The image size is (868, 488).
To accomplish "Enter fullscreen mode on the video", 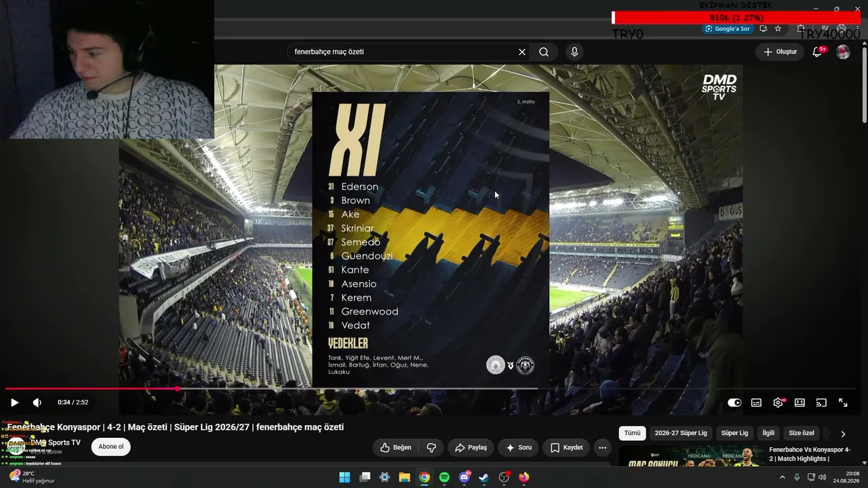I will pos(843,403).
